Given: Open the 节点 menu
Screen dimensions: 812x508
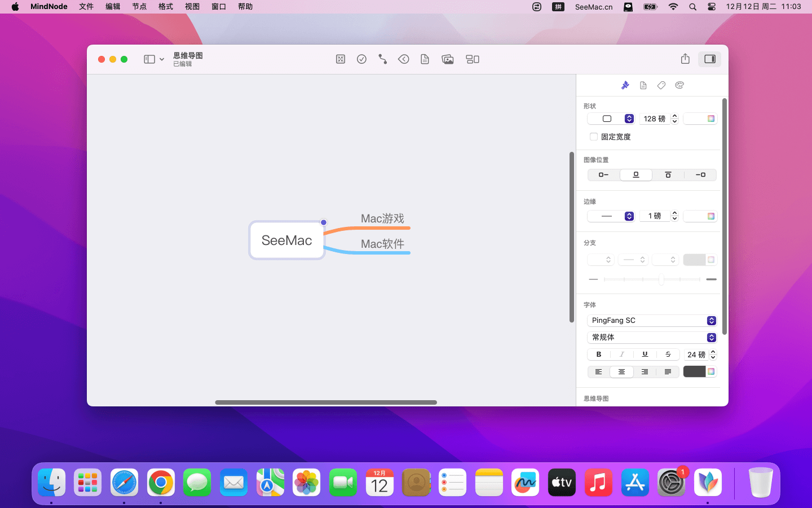Looking at the screenshot, I should [x=139, y=7].
